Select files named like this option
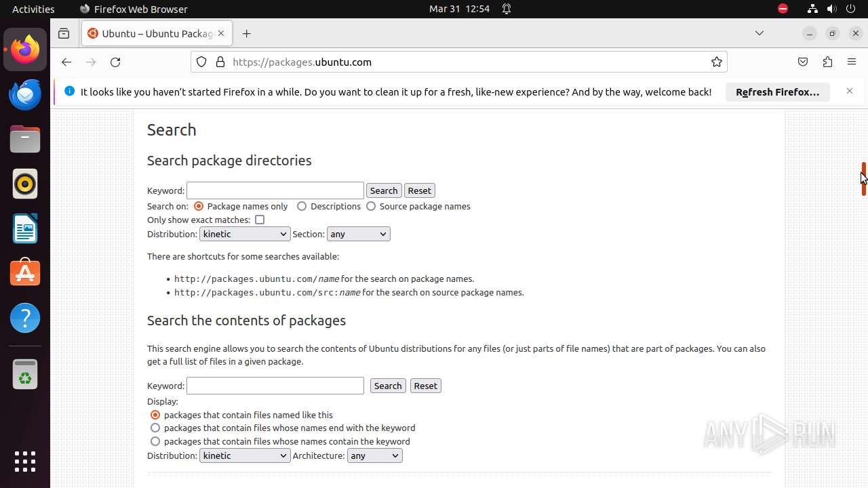868x488 pixels. 155,415
